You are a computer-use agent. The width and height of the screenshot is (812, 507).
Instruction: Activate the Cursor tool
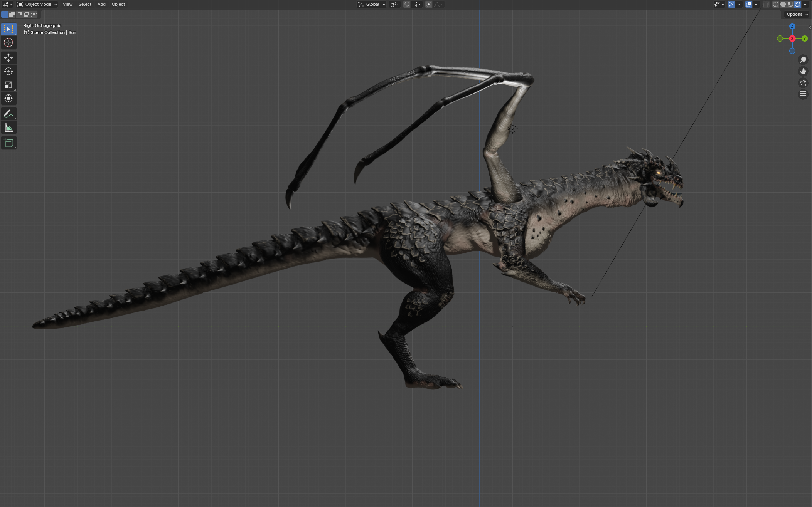point(8,43)
